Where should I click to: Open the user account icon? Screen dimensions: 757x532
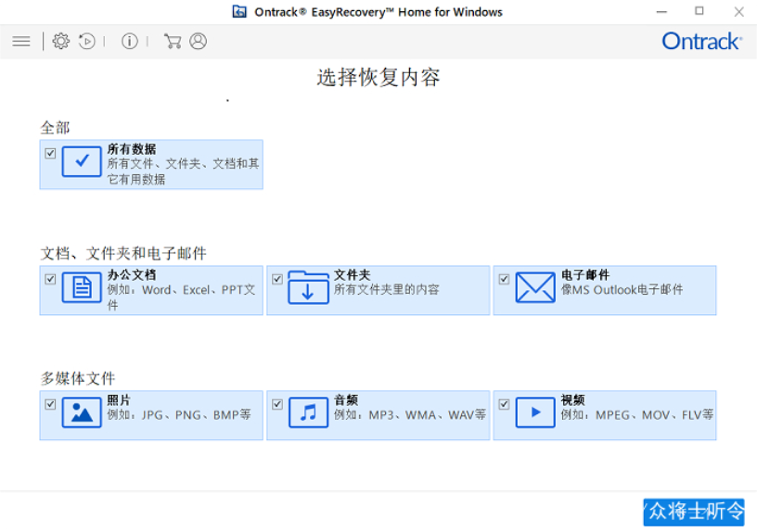click(x=198, y=42)
